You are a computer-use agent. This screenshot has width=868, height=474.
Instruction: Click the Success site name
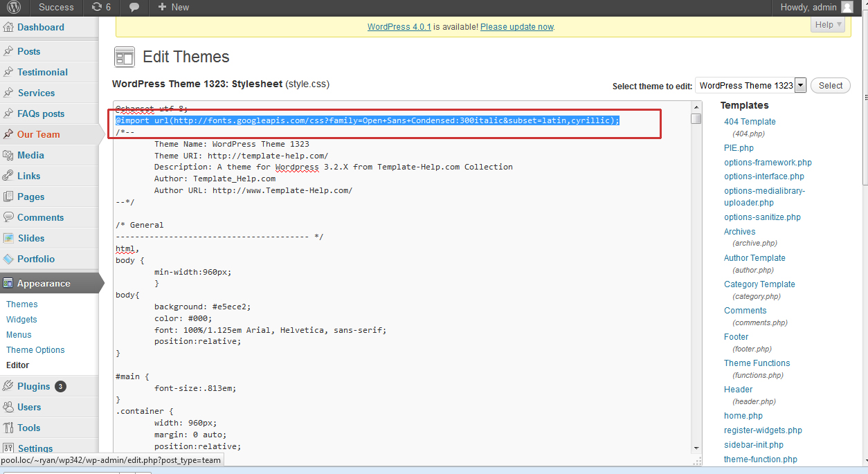(x=56, y=8)
